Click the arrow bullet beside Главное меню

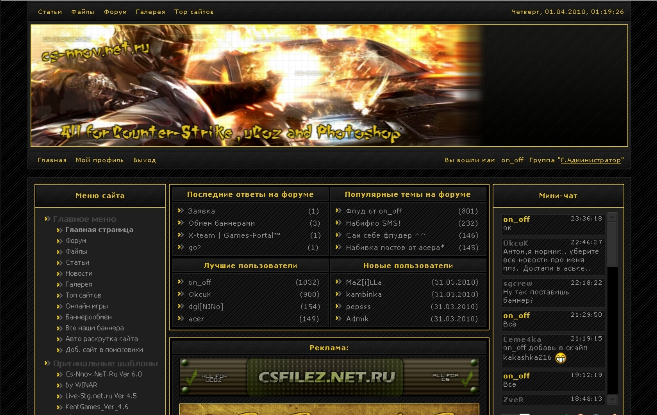[47, 219]
